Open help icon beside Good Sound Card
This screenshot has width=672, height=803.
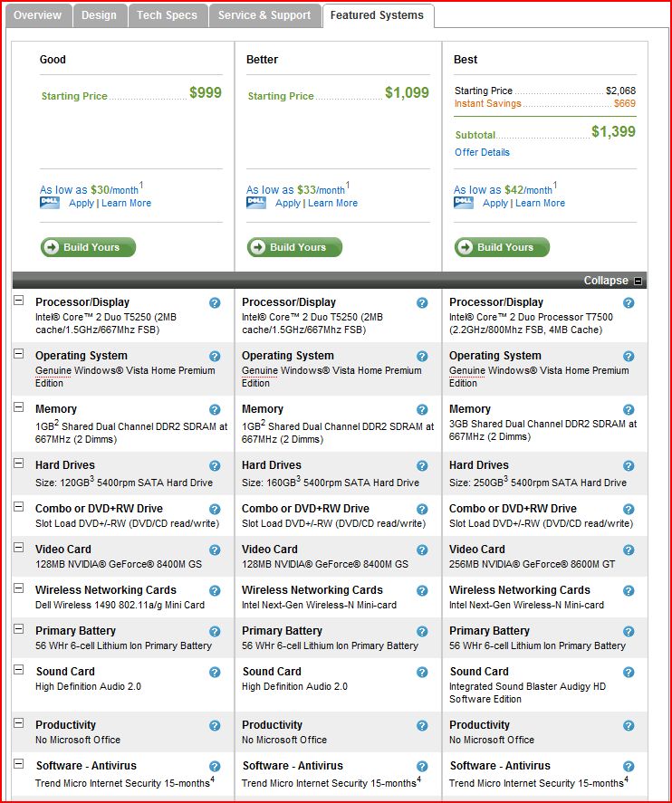(x=215, y=672)
